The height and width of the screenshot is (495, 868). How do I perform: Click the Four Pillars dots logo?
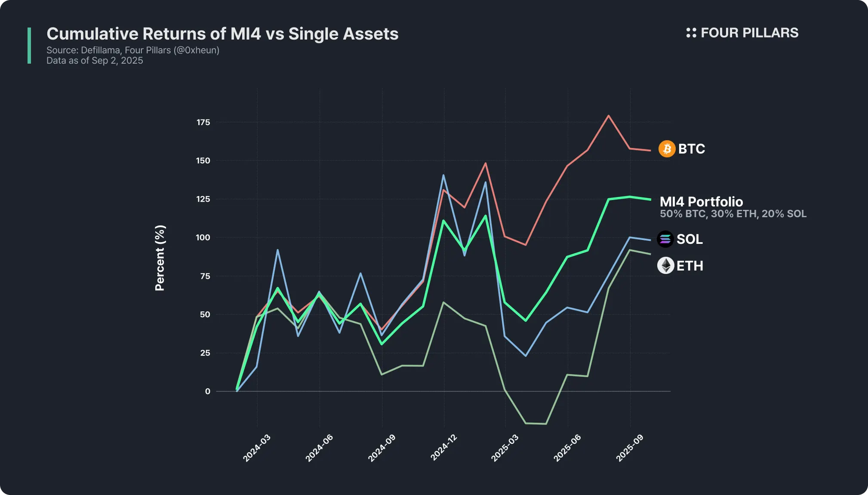(691, 33)
